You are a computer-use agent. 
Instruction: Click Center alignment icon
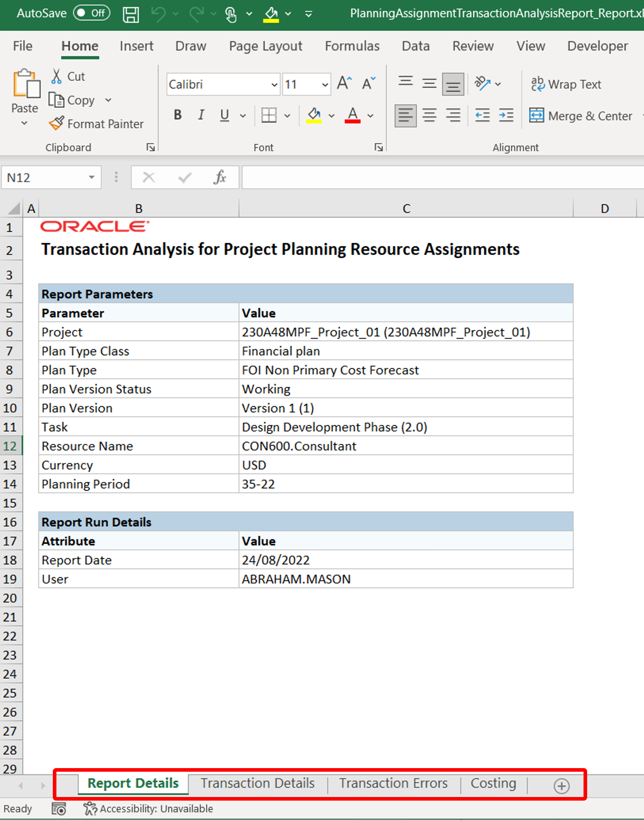pos(429,116)
